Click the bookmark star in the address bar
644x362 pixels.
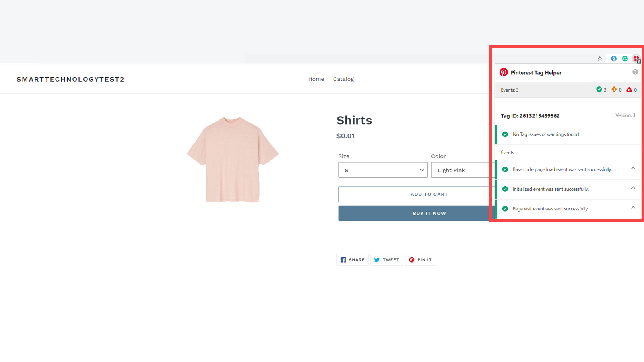click(600, 58)
